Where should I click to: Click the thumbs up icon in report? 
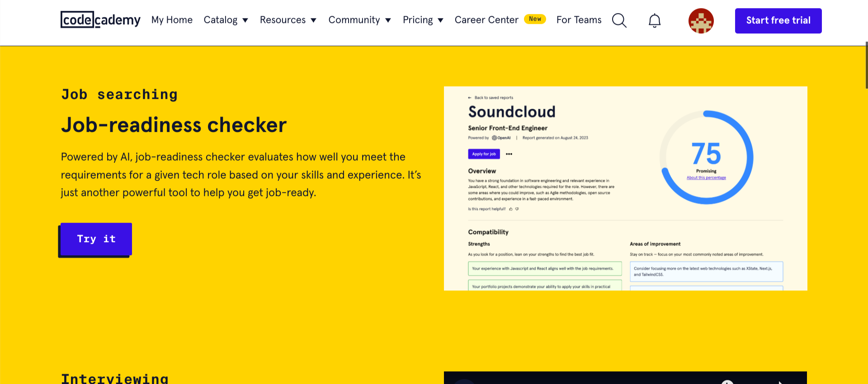[x=511, y=209]
